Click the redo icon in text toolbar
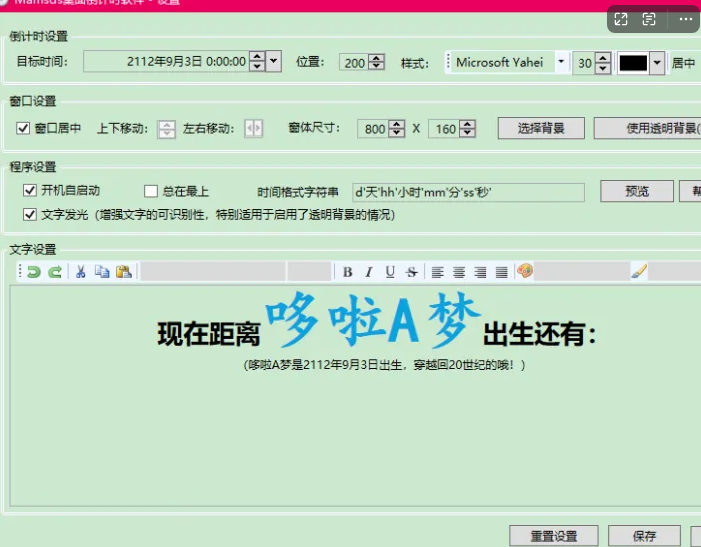 coord(55,272)
